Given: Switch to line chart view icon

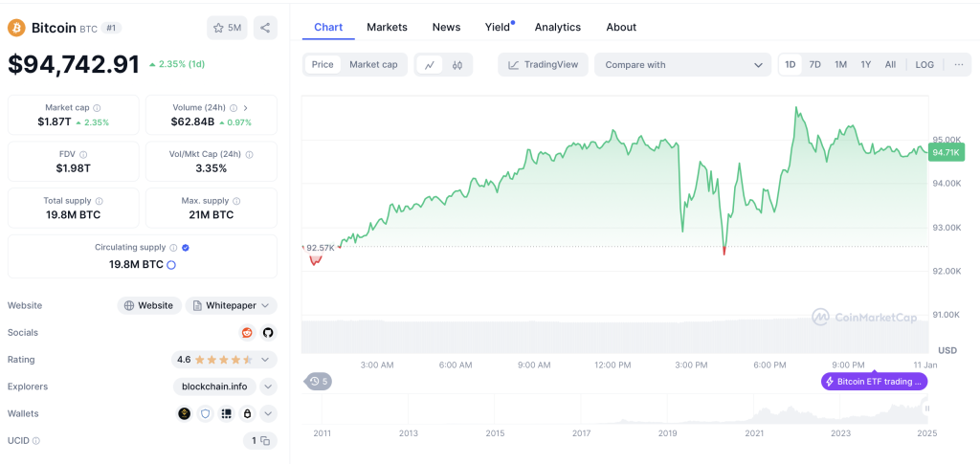Looking at the screenshot, I should [430, 65].
